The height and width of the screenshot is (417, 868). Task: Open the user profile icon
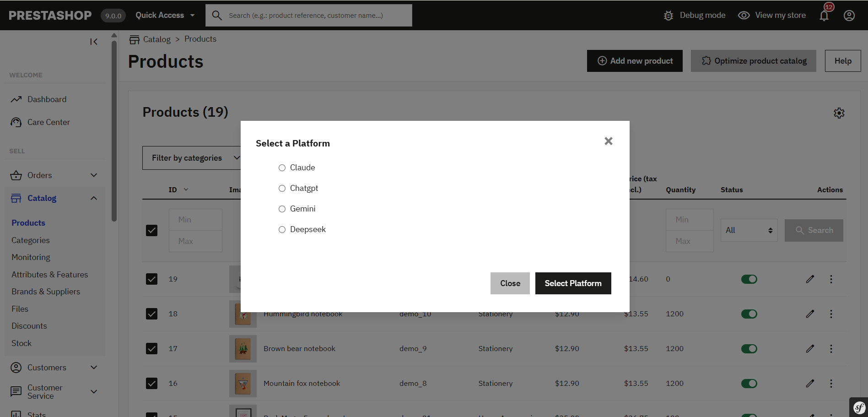click(849, 16)
